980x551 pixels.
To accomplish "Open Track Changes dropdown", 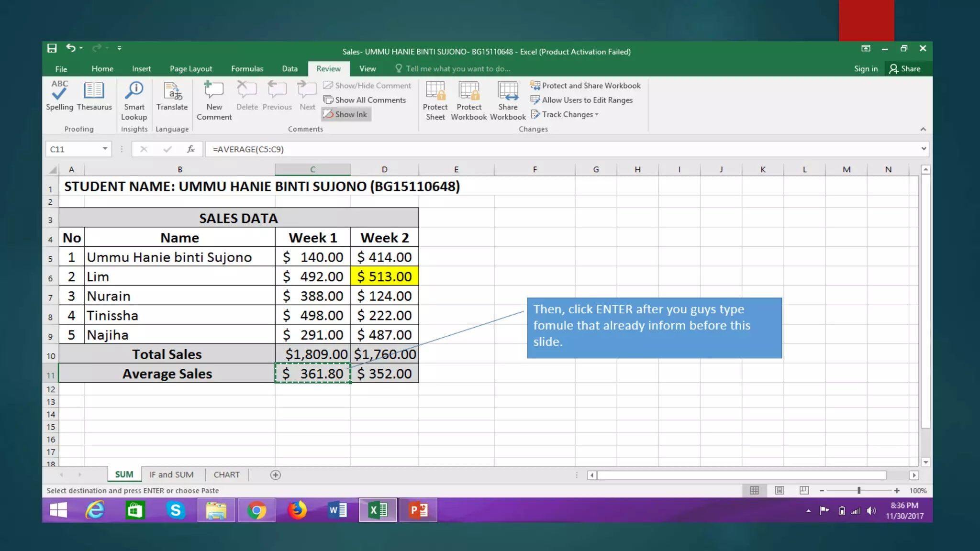I will click(x=565, y=114).
